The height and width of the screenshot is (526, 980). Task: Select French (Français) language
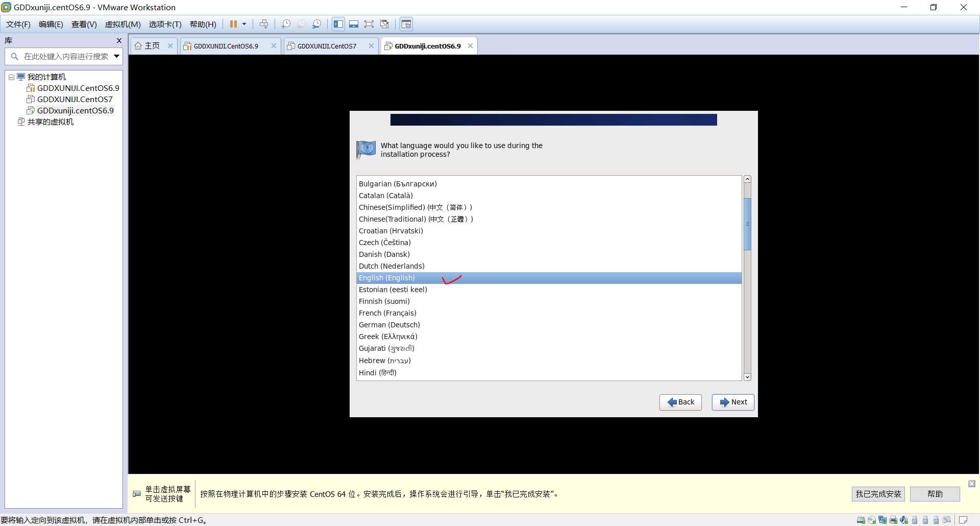[x=549, y=313]
